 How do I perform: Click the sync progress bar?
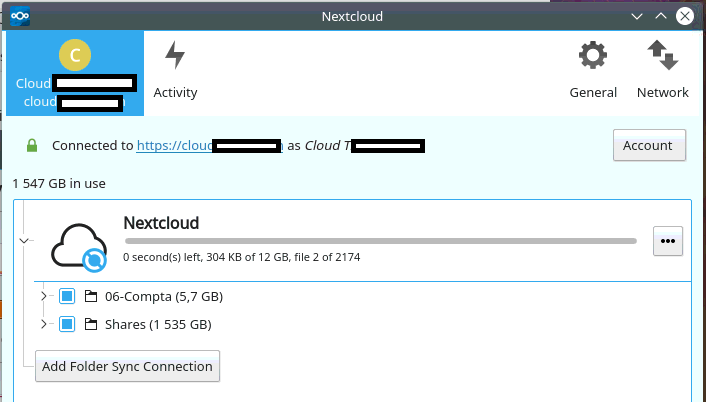(381, 241)
